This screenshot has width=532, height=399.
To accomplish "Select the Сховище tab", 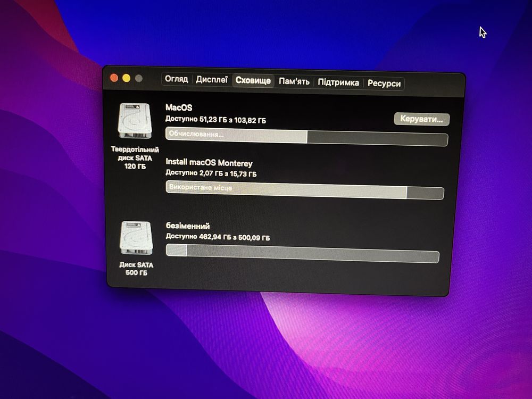I will click(253, 81).
